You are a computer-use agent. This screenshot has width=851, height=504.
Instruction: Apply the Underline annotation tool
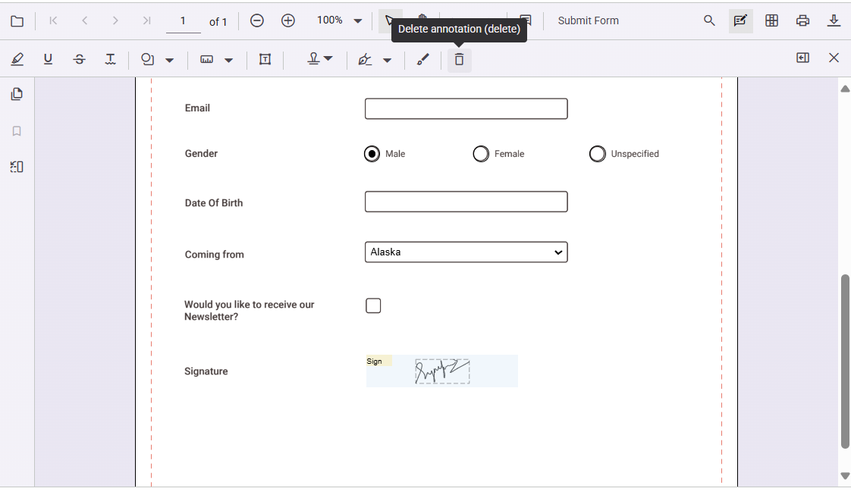tap(48, 58)
